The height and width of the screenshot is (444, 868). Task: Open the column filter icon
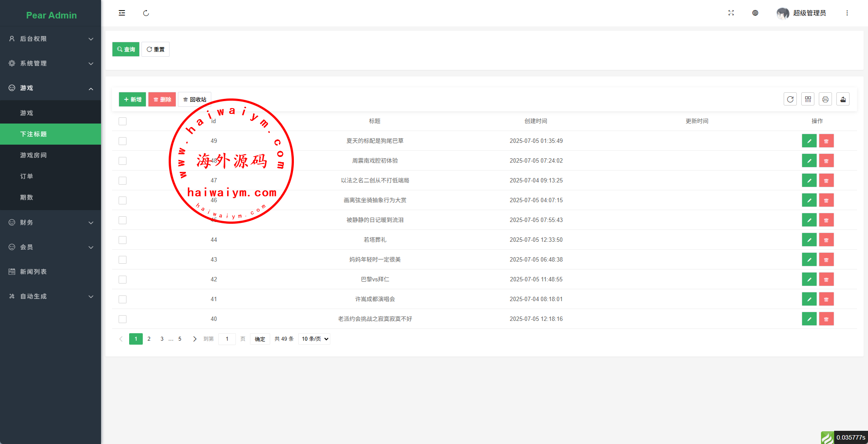(x=807, y=99)
